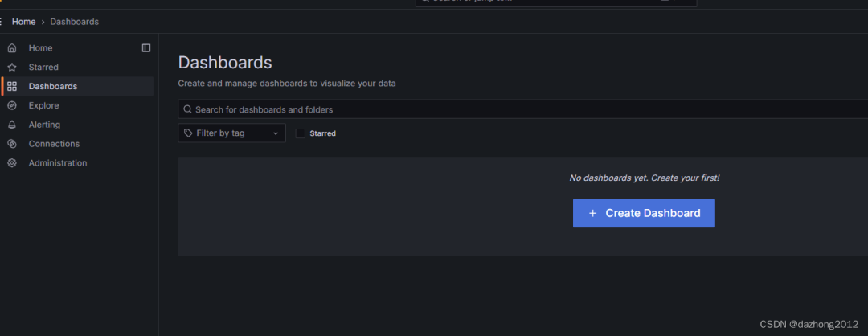Click the Home house icon in sidebar
Screen dimensions: 868x336
click(x=11, y=48)
